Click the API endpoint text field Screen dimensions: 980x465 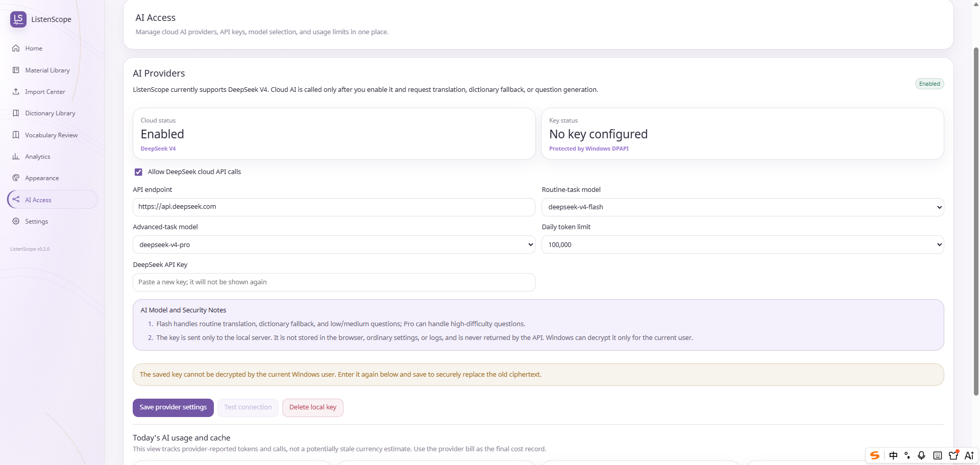334,207
